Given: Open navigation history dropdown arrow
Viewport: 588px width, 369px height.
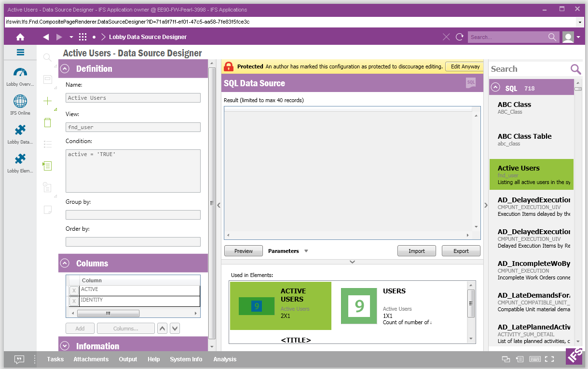Looking at the screenshot, I should [x=71, y=37].
